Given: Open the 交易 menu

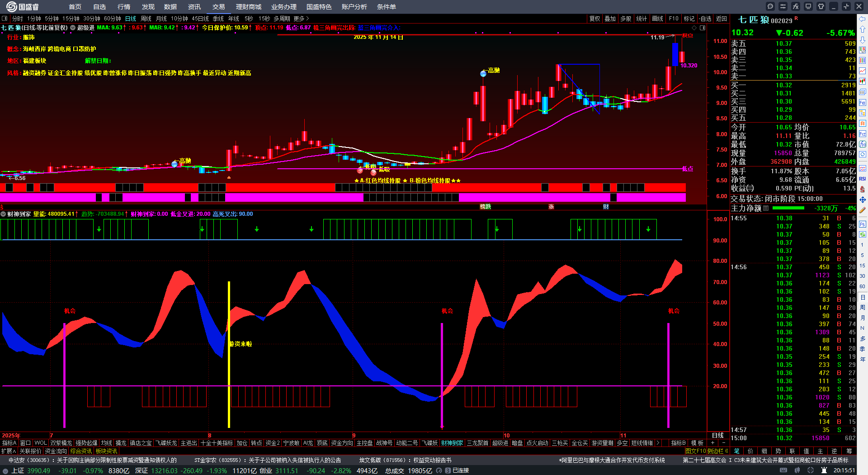Looking at the screenshot, I should tap(218, 7).
